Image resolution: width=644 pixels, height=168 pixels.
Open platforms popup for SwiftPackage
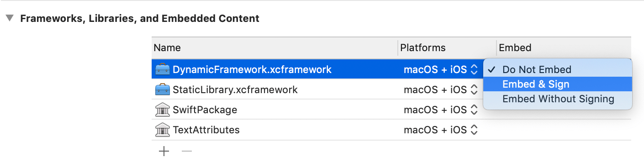tap(440, 110)
